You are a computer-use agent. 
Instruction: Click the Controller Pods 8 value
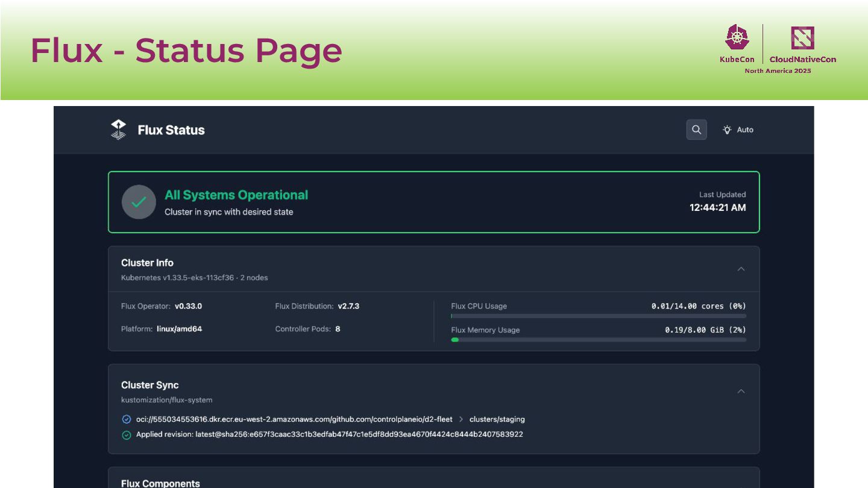click(x=338, y=329)
